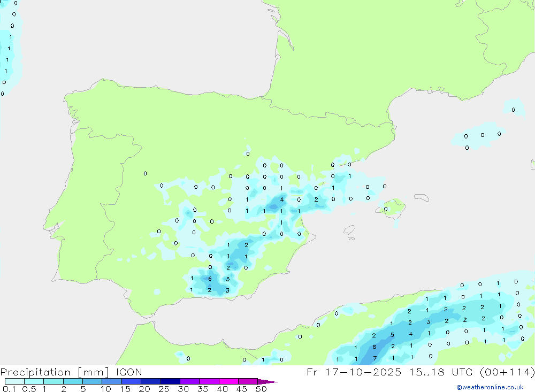Click the legend label '0.1'
The image size is (535, 392).
click(x=9, y=389)
